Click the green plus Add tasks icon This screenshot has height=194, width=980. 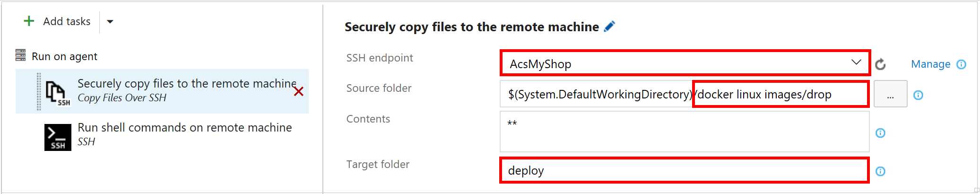click(x=29, y=21)
